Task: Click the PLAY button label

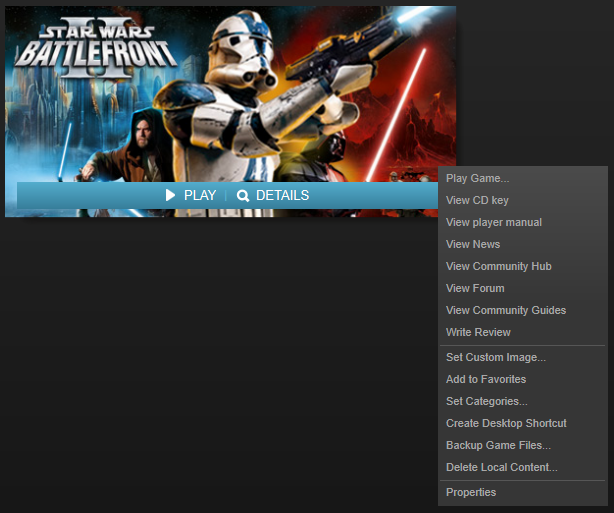Action: click(200, 195)
